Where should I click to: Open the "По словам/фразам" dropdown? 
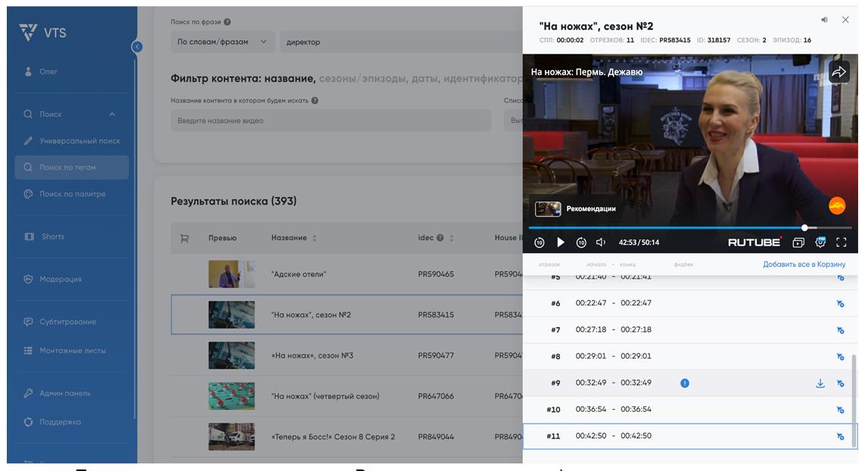pyautogui.click(x=222, y=42)
